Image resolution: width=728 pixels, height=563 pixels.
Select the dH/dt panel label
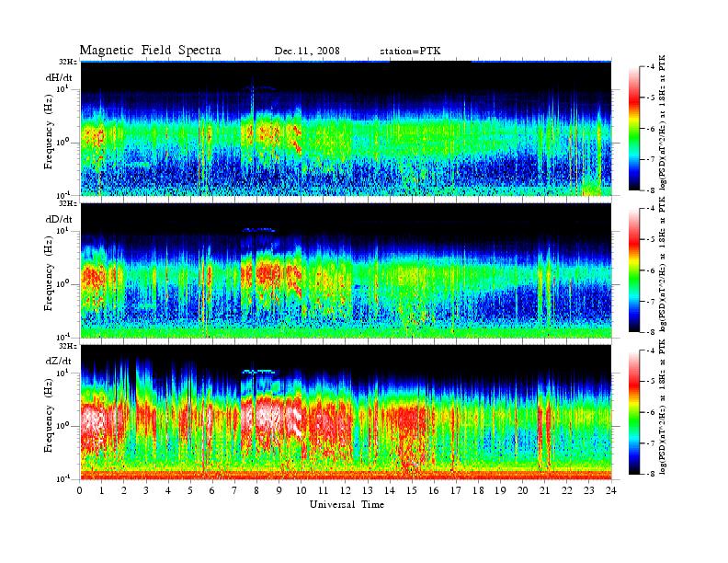pyautogui.click(x=59, y=76)
